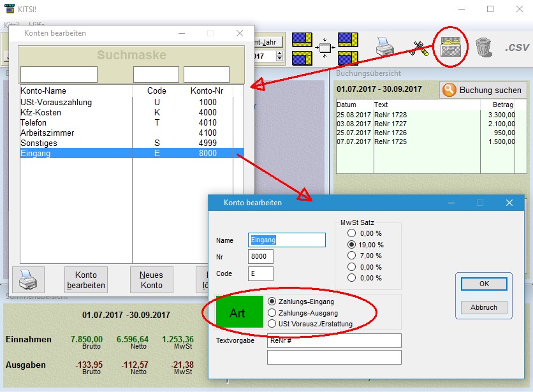Choose USt Vorausz./Erstattung account type

272,324
